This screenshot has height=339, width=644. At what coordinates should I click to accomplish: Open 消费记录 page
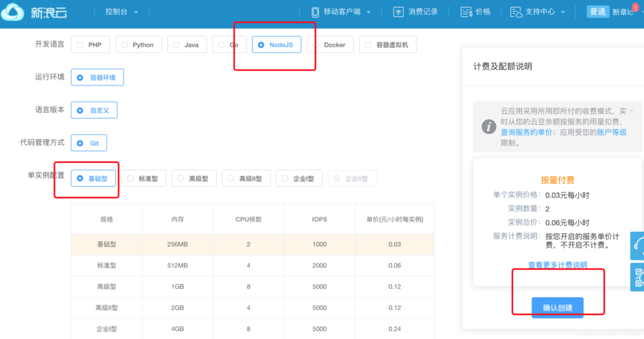click(x=415, y=12)
